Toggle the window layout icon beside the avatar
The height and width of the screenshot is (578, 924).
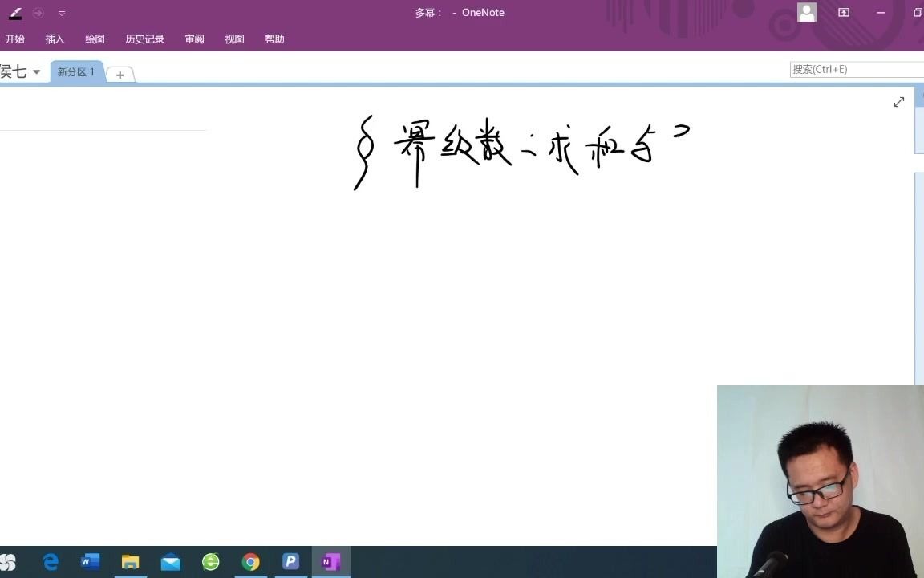(844, 12)
